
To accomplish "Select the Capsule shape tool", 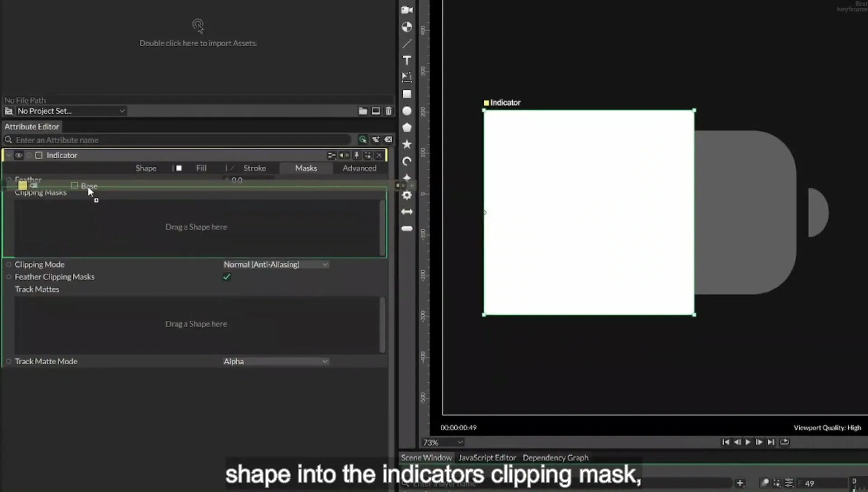I will tap(407, 228).
